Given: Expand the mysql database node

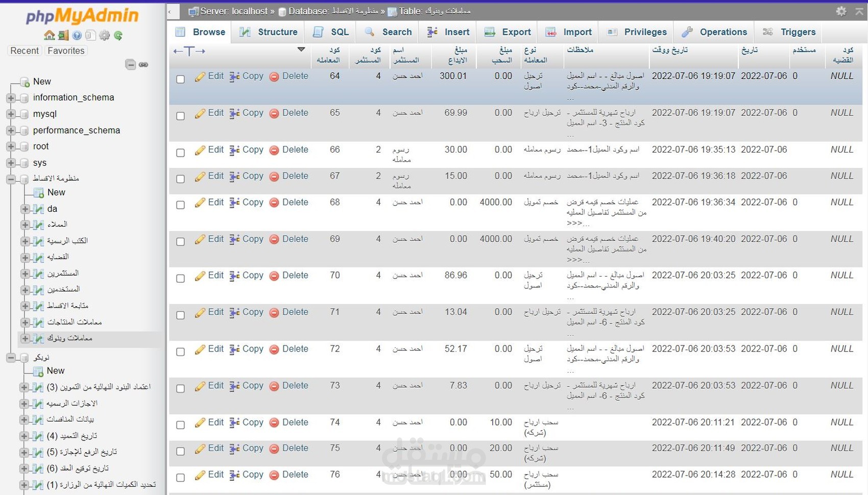Looking at the screenshot, I should pyautogui.click(x=11, y=114).
